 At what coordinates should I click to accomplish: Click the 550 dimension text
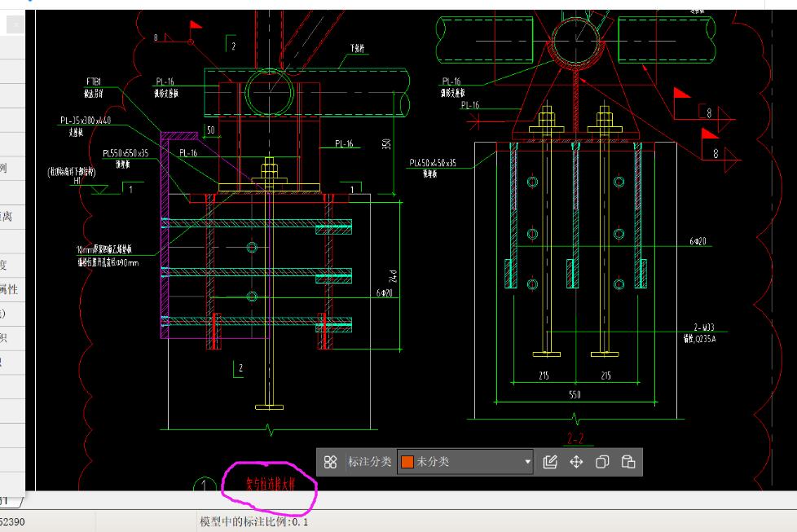pyautogui.click(x=575, y=395)
